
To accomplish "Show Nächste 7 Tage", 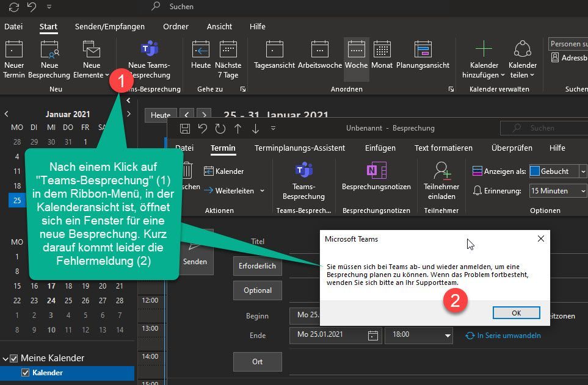I will coord(228,60).
